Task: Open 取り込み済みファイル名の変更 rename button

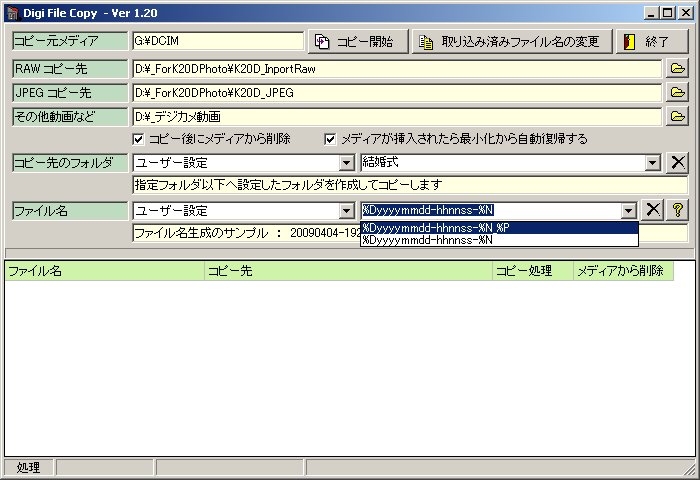Action: click(x=512, y=42)
